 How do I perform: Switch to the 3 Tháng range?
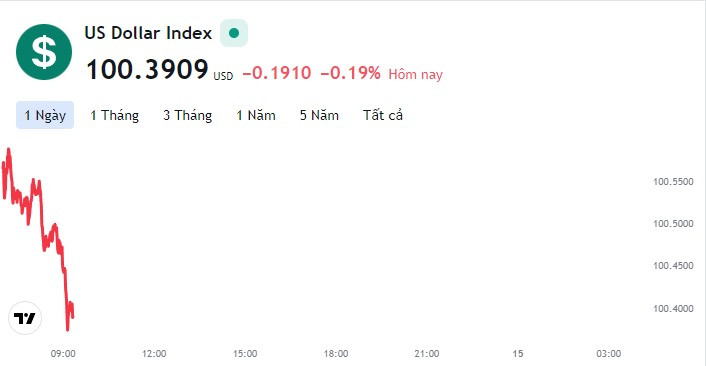[187, 115]
